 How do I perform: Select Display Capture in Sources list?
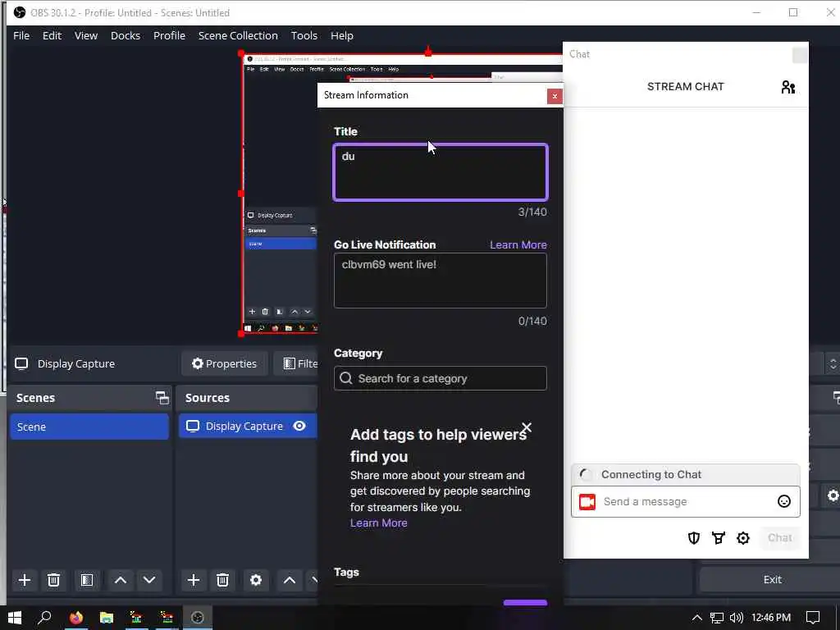pyautogui.click(x=248, y=427)
